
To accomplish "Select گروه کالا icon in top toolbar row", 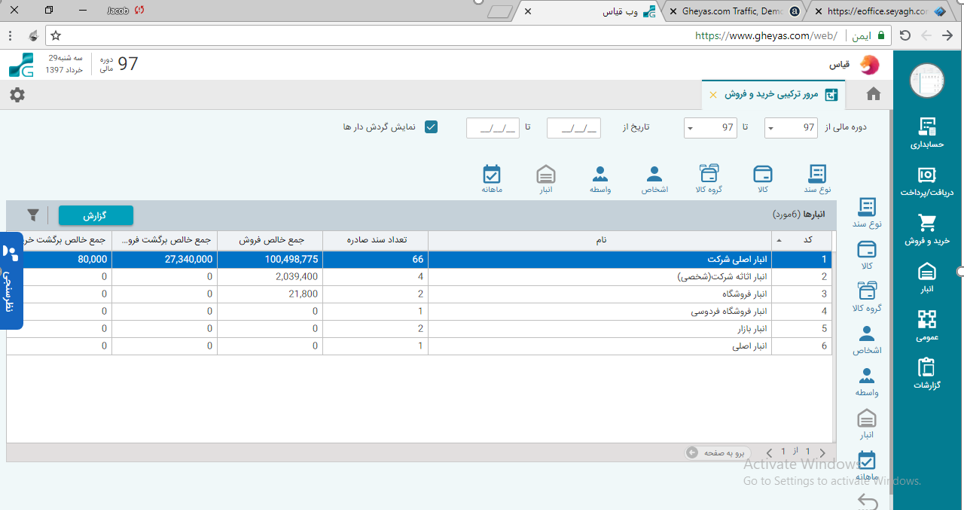I will coord(708,179).
